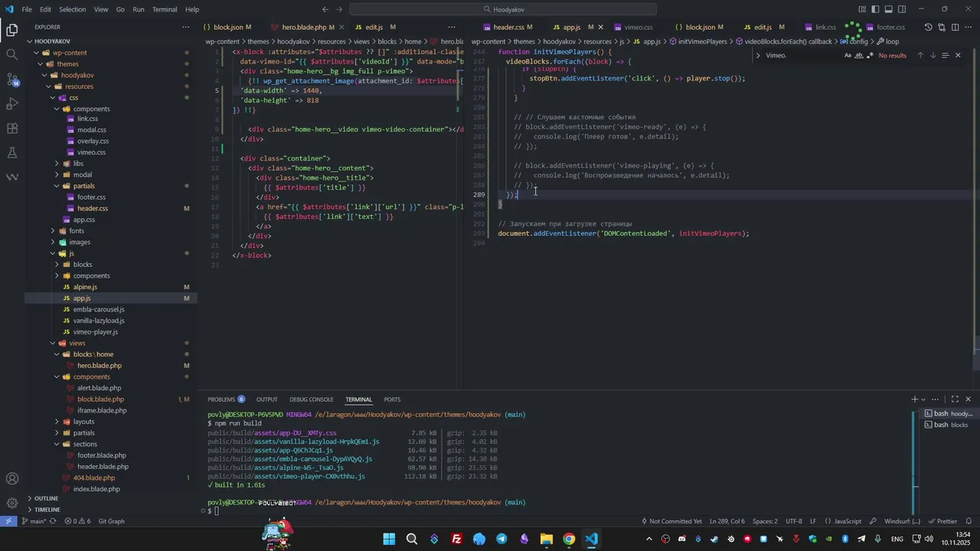Viewport: 980px width, 551px height.
Task: Add new terminal with plus icon
Action: coord(914,399)
